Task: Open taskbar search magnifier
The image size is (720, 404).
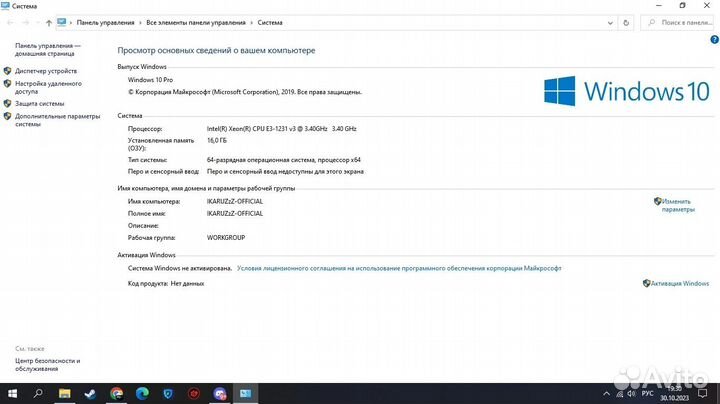Action: tap(39, 393)
